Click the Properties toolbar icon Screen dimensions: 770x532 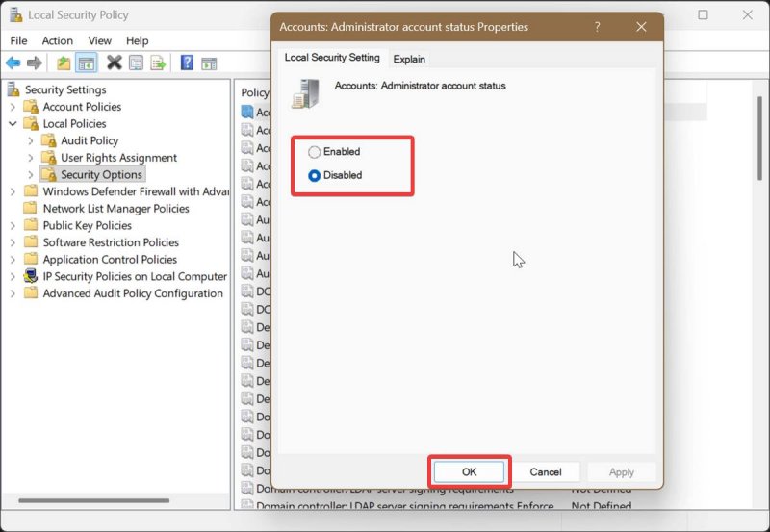pos(136,63)
